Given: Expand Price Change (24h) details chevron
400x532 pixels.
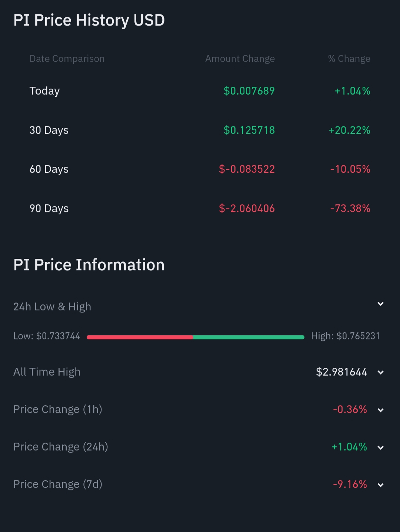Looking at the screenshot, I should [380, 447].
